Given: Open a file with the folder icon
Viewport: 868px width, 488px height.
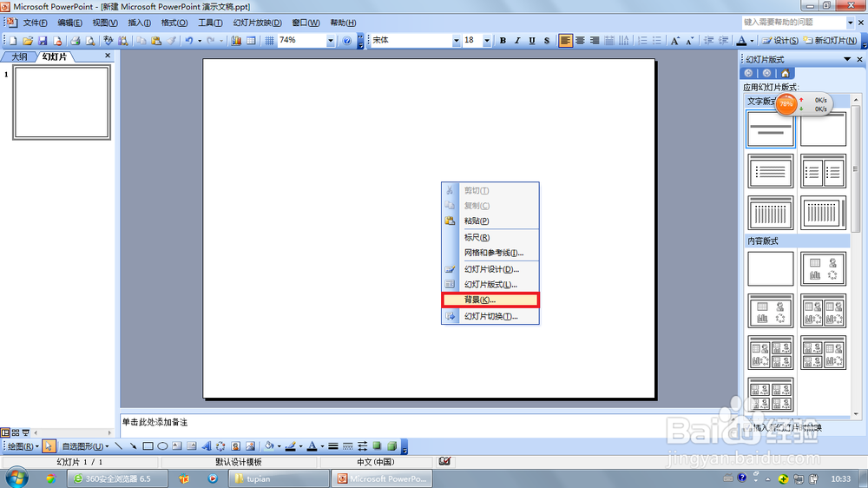Looking at the screenshot, I should pos(28,41).
